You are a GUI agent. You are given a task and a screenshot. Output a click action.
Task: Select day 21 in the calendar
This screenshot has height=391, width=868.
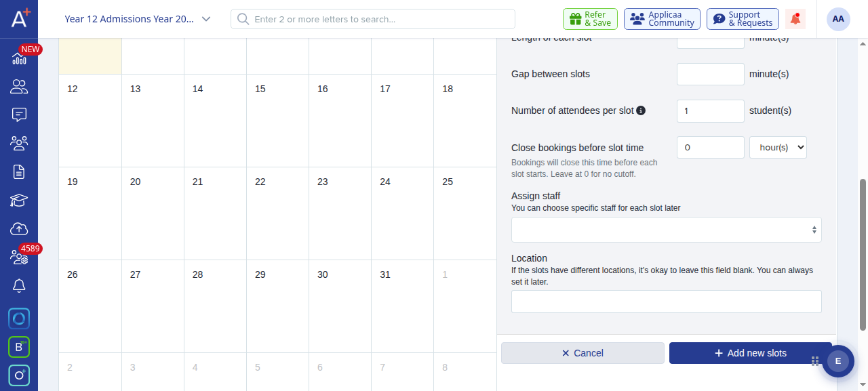pyautogui.click(x=215, y=213)
